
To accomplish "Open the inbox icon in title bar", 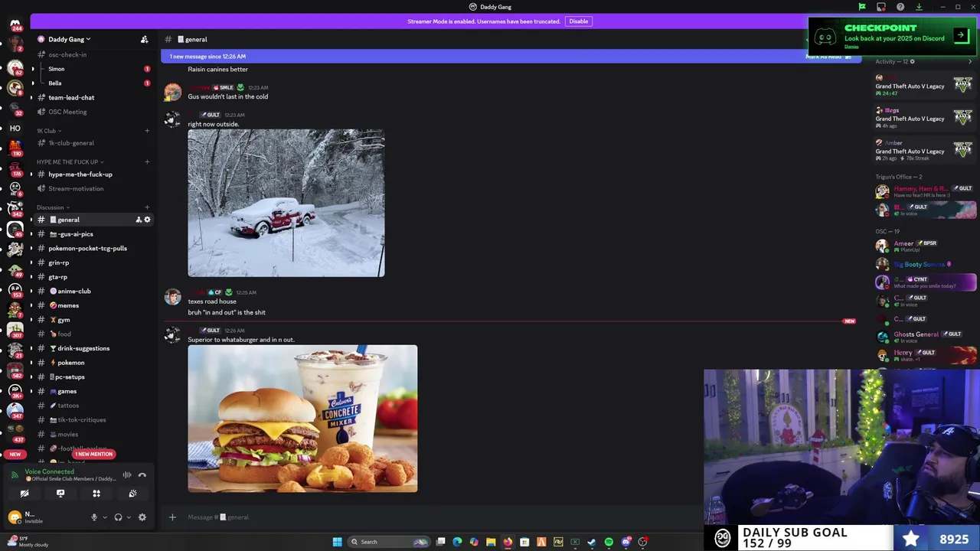I will point(881,7).
